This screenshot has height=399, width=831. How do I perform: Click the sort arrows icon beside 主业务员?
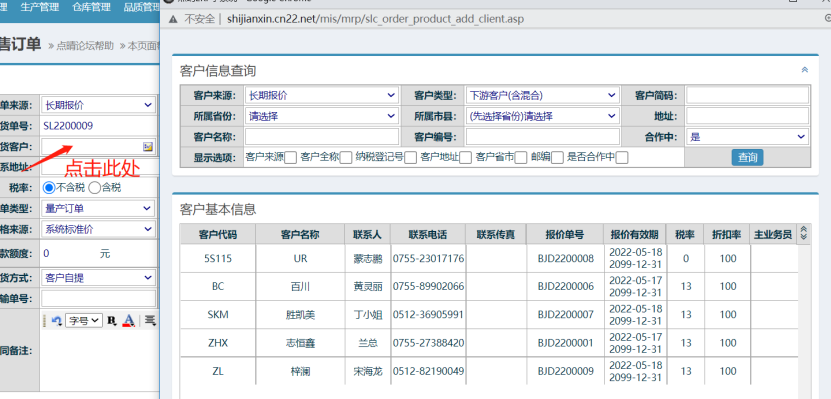pos(803,233)
